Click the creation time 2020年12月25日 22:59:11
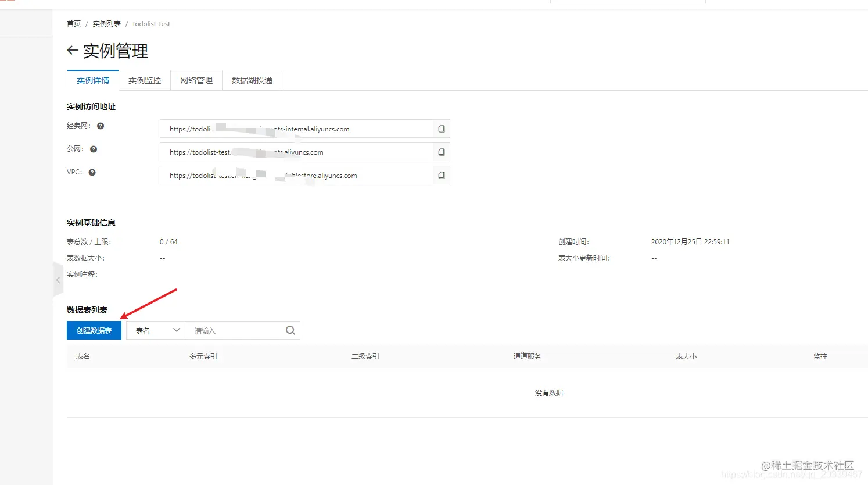The image size is (868, 485). pos(690,241)
